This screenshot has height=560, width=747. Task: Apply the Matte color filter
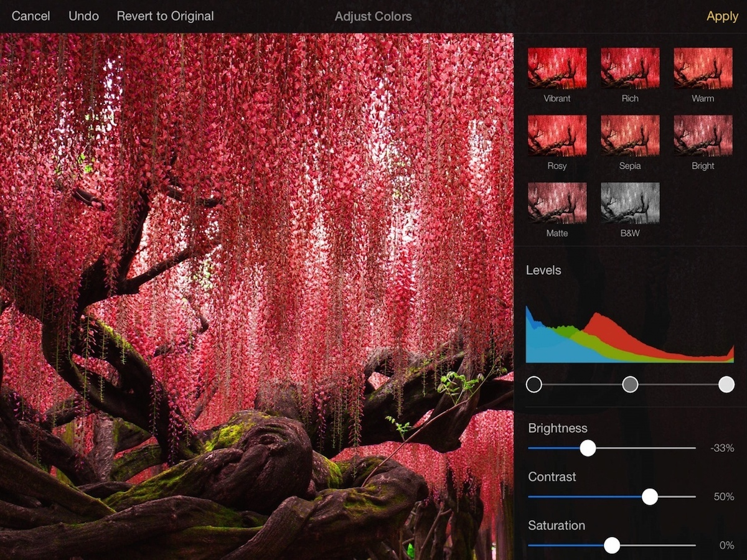coord(557,203)
